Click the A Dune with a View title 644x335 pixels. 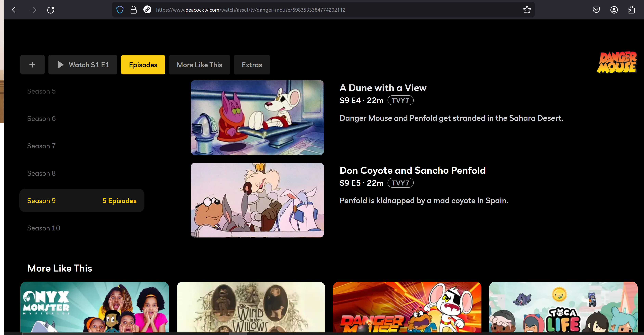(x=383, y=88)
